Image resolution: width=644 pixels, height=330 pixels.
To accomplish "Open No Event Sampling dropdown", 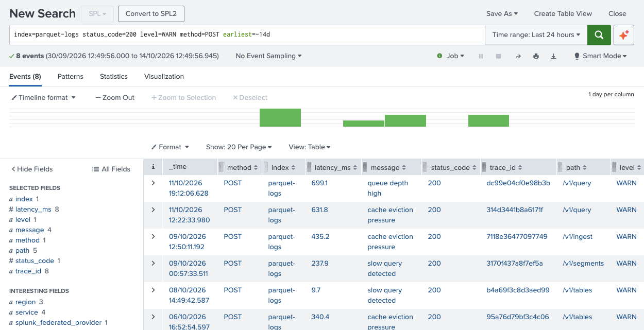I will (x=268, y=56).
